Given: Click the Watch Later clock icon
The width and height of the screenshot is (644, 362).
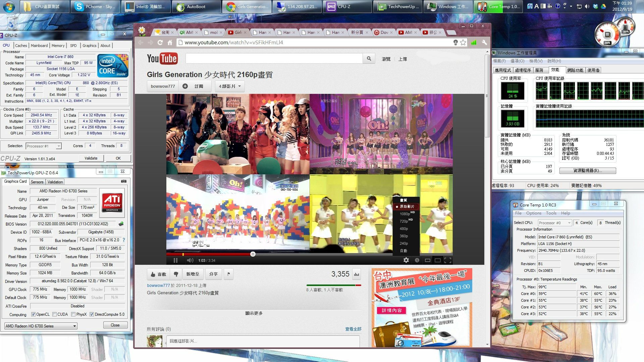Looking at the screenshot, I should point(417,260).
